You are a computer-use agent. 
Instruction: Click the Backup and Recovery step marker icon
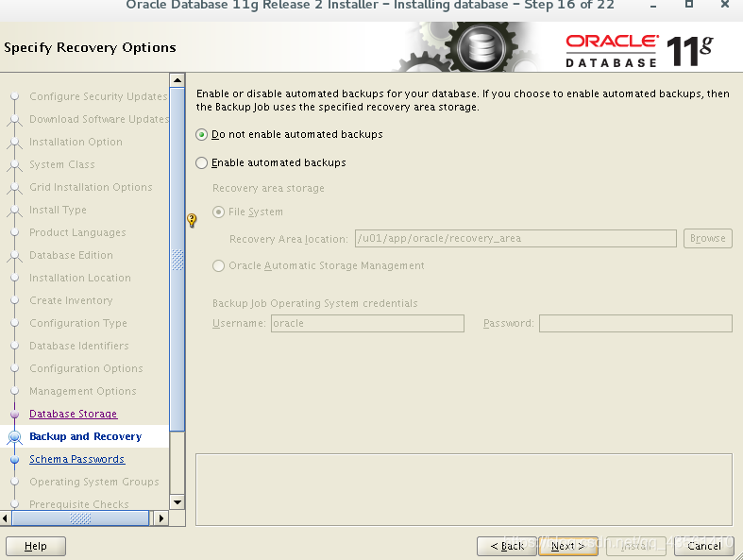click(x=15, y=436)
